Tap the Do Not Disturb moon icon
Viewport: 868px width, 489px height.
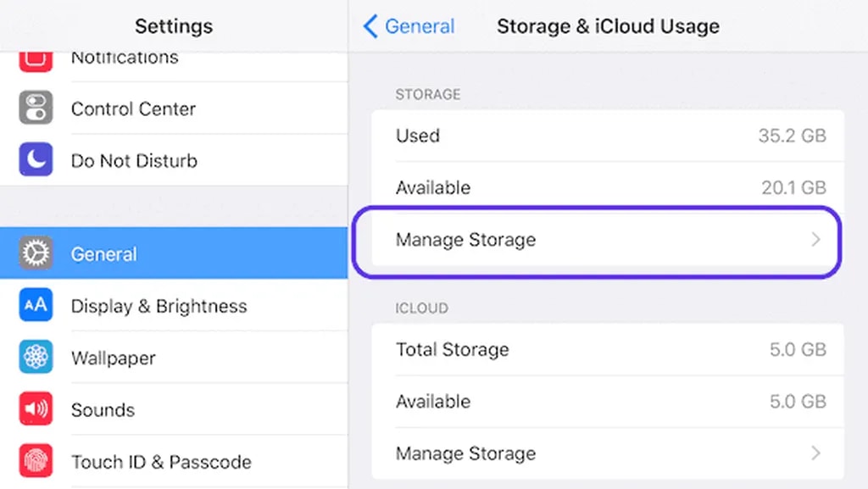[x=36, y=160]
